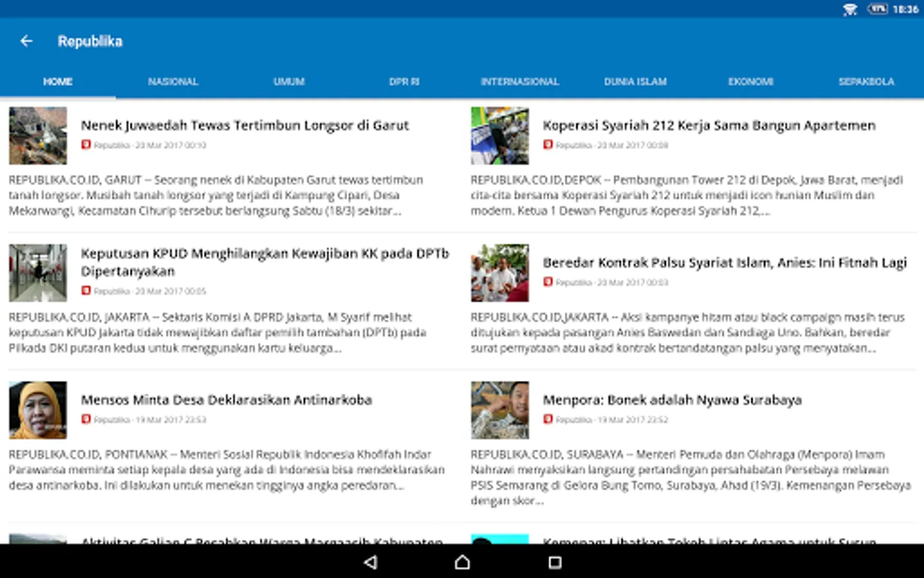Tap source icon under Menpora Bonek headline
The height and width of the screenshot is (578, 924).
[548, 419]
